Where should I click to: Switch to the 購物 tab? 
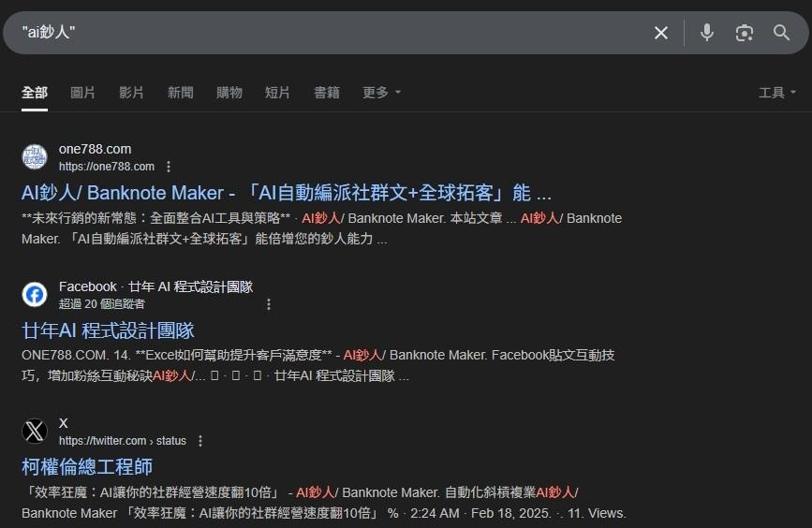pos(229,93)
